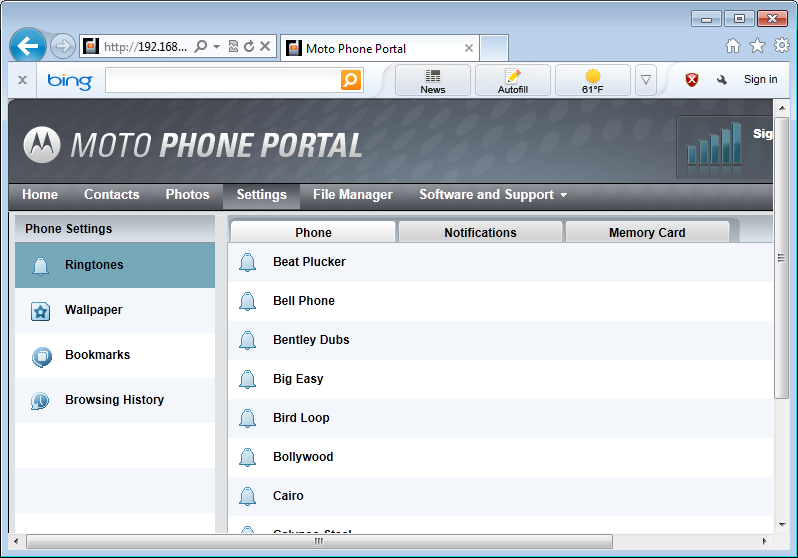The width and height of the screenshot is (798, 558).
Task: Open a new blank tab
Action: point(494,48)
